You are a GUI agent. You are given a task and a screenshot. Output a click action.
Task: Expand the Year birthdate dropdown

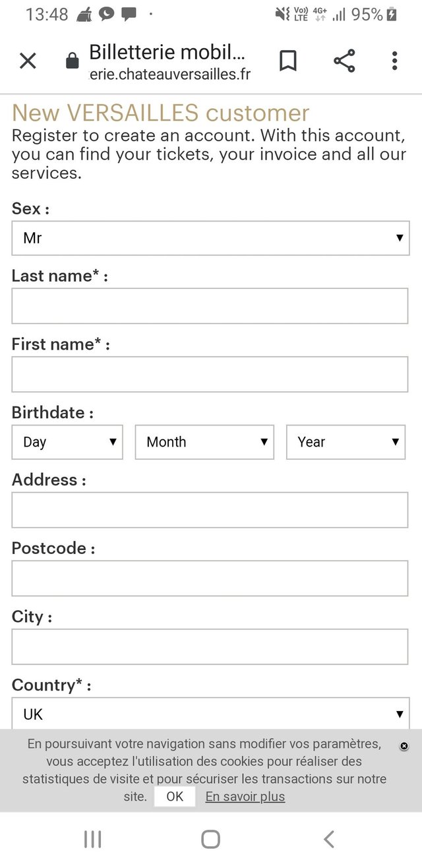click(x=346, y=442)
